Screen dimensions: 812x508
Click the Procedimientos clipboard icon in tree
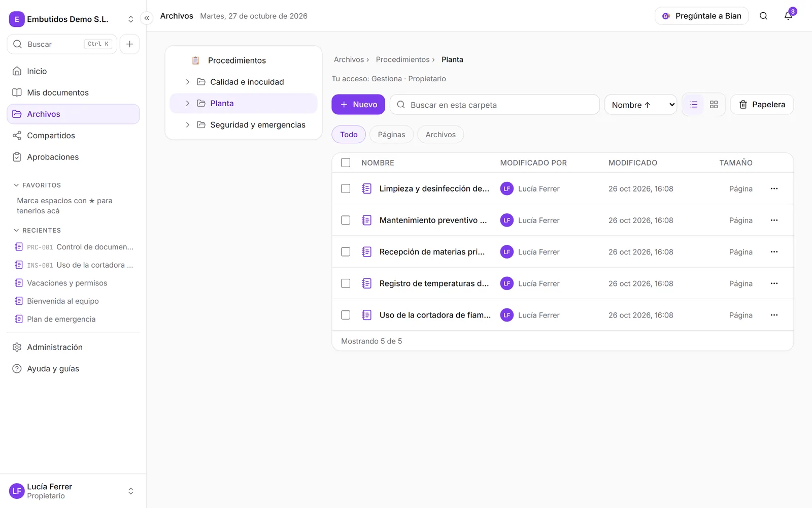pos(195,60)
